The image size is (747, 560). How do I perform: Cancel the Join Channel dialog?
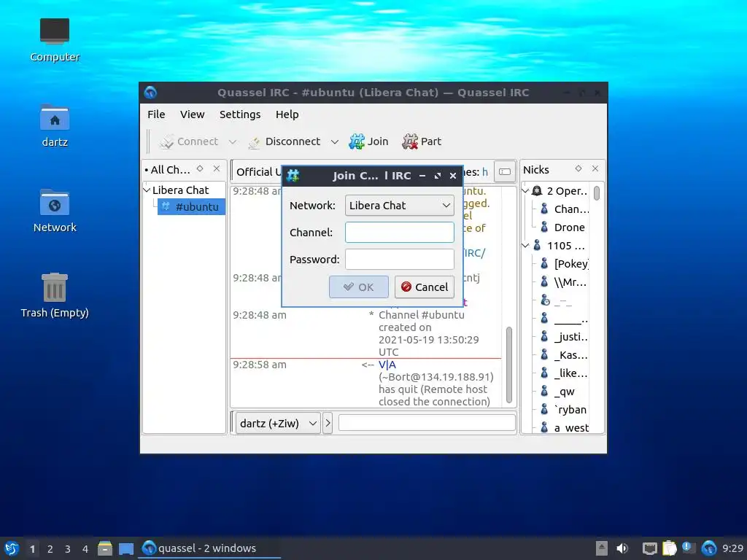click(x=425, y=287)
